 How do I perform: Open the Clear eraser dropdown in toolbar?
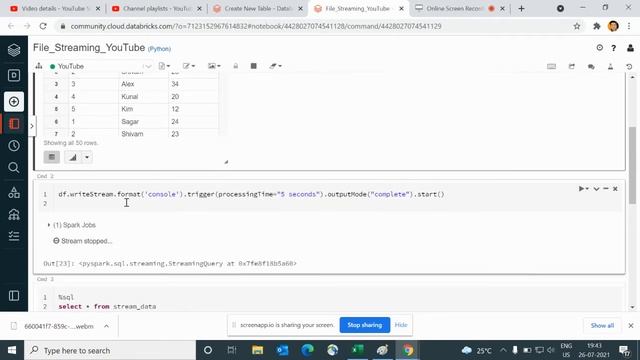[276, 66]
